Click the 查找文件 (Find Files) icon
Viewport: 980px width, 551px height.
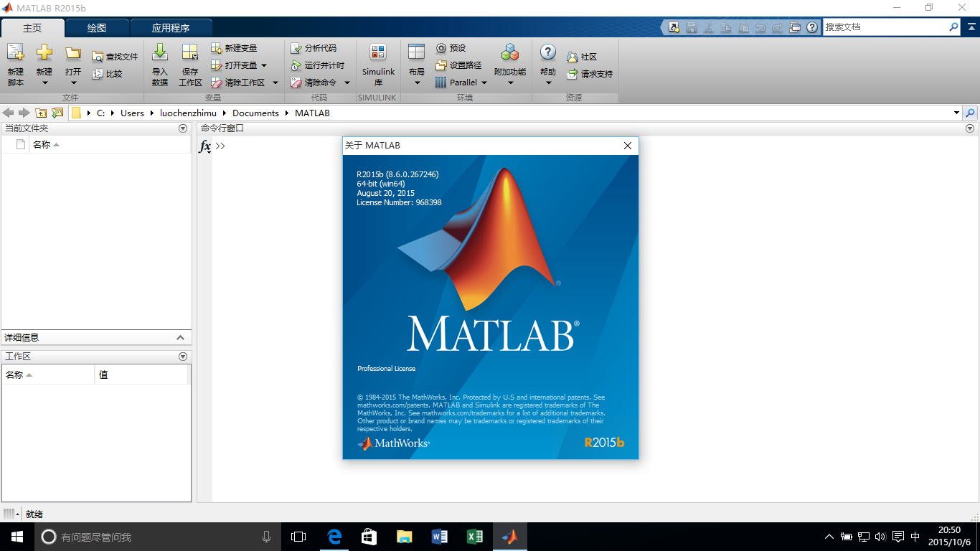click(x=98, y=57)
